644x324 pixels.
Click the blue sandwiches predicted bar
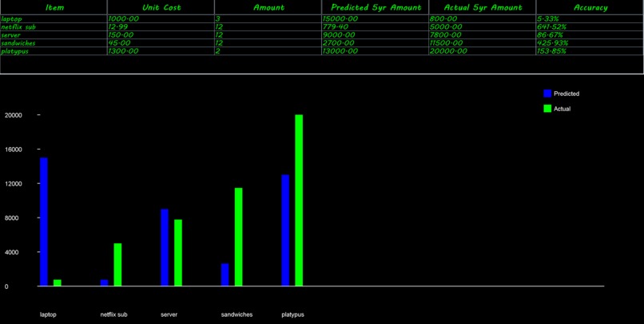225,274
